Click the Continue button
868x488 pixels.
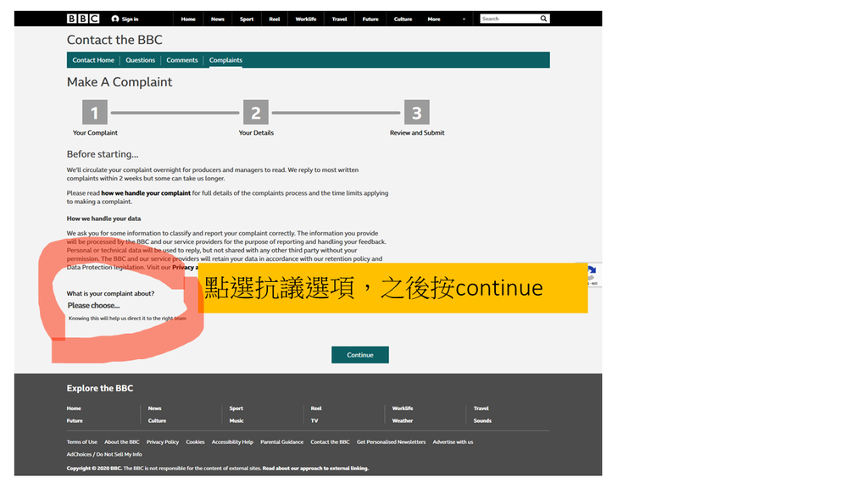pyautogui.click(x=360, y=355)
